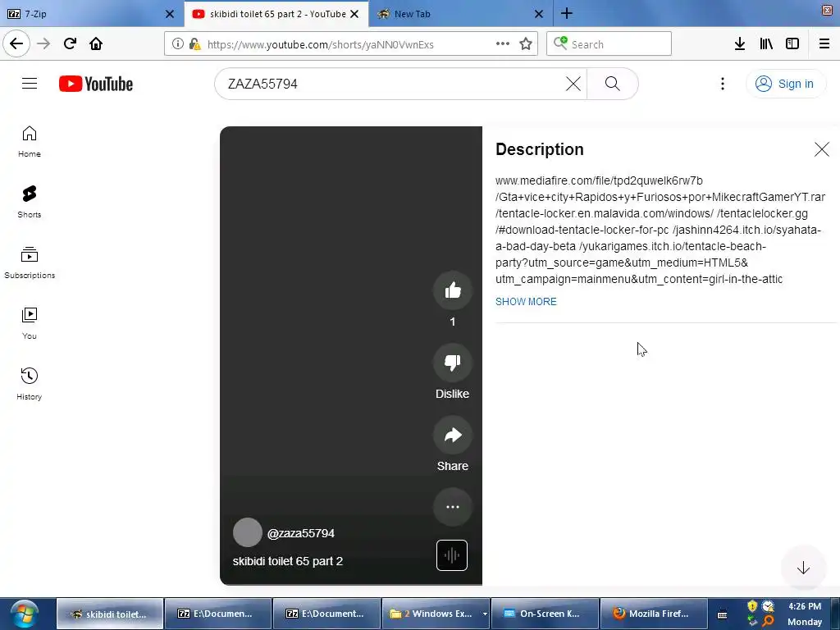This screenshot has height=630, width=840.
Task: Open the Library icon in Firefox toolbar
Action: (x=766, y=44)
